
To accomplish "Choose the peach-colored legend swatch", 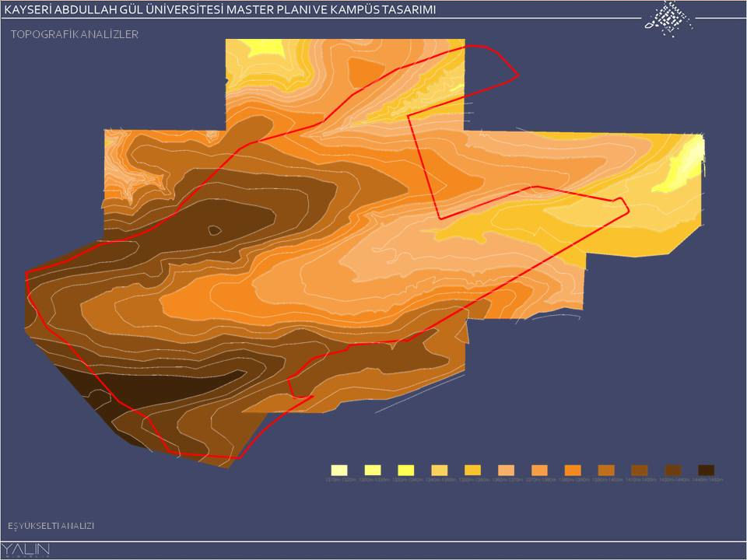I will (506, 470).
